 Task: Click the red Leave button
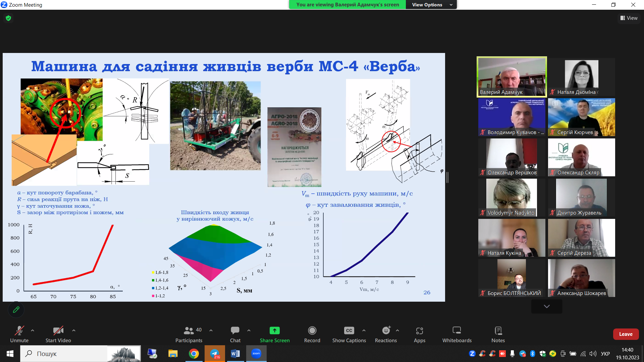click(x=626, y=334)
